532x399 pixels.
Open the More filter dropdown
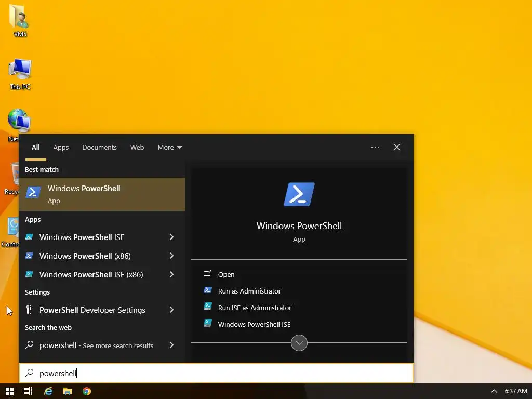170,147
